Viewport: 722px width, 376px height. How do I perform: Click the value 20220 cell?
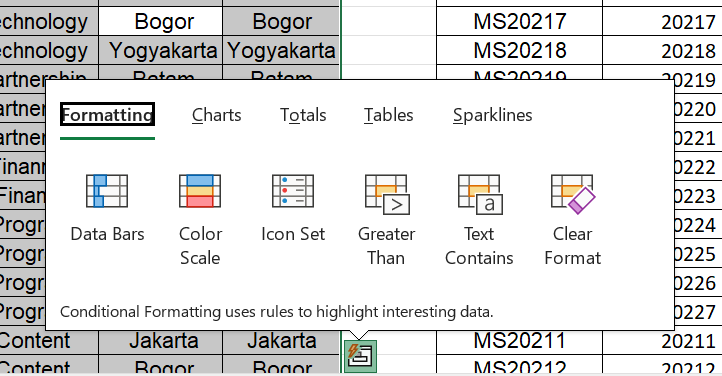click(698, 109)
